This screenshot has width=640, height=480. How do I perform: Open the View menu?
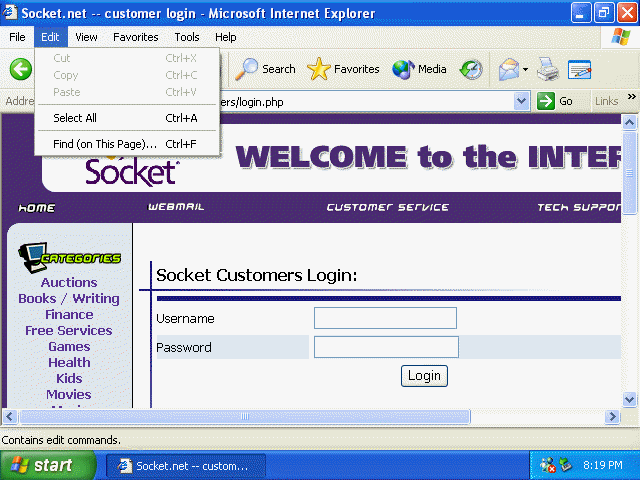tap(86, 37)
